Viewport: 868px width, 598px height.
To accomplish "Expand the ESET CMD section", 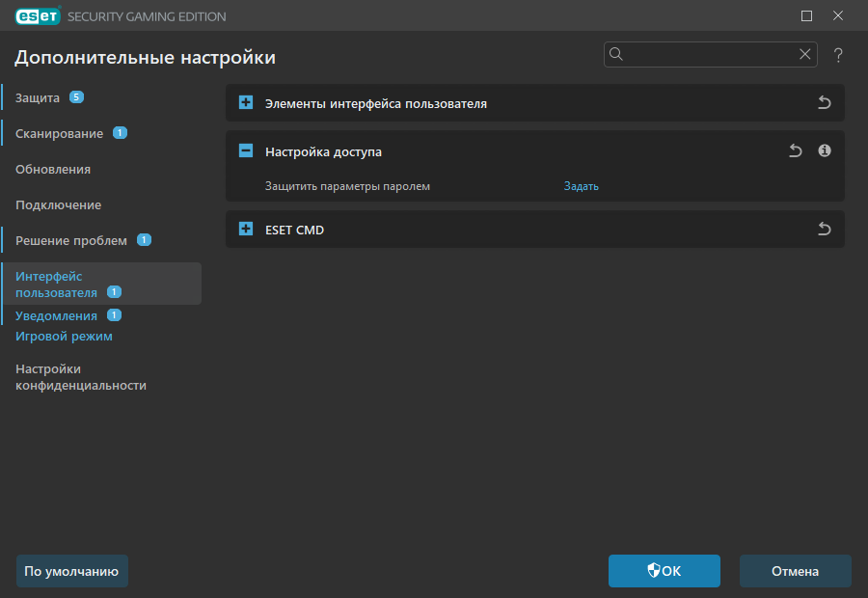I will coord(246,229).
